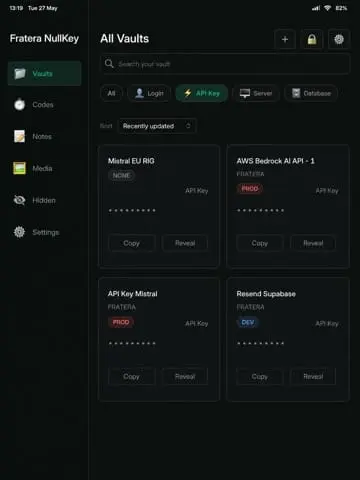Reveal the Mistral EU RIG key
360x480 pixels.
click(185, 243)
